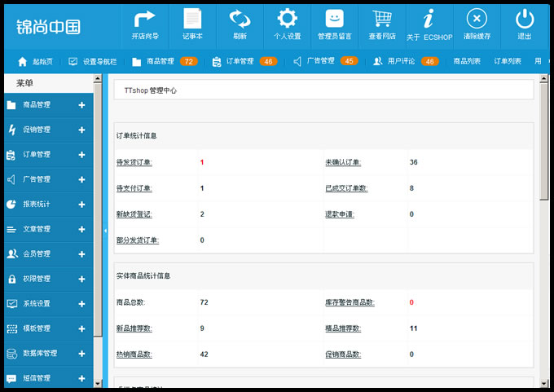Open the 精品推荐数 link
The image size is (554, 392).
343,328
